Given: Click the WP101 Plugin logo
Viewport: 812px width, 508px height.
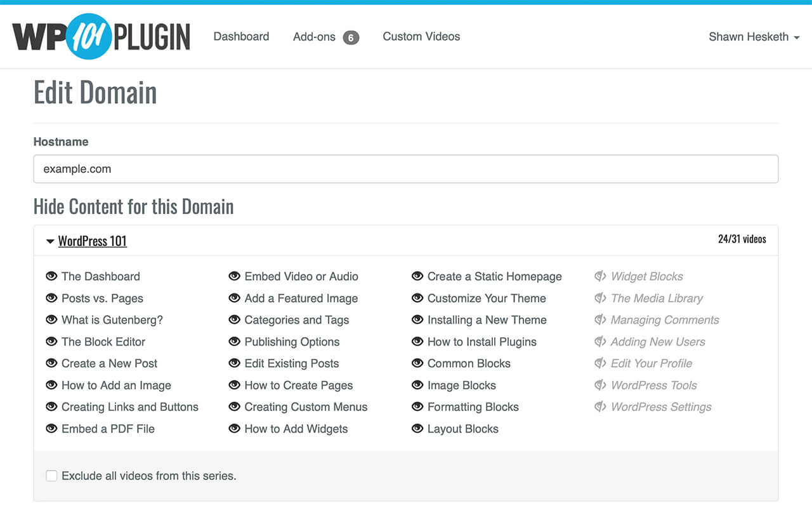Looking at the screenshot, I should [x=101, y=36].
